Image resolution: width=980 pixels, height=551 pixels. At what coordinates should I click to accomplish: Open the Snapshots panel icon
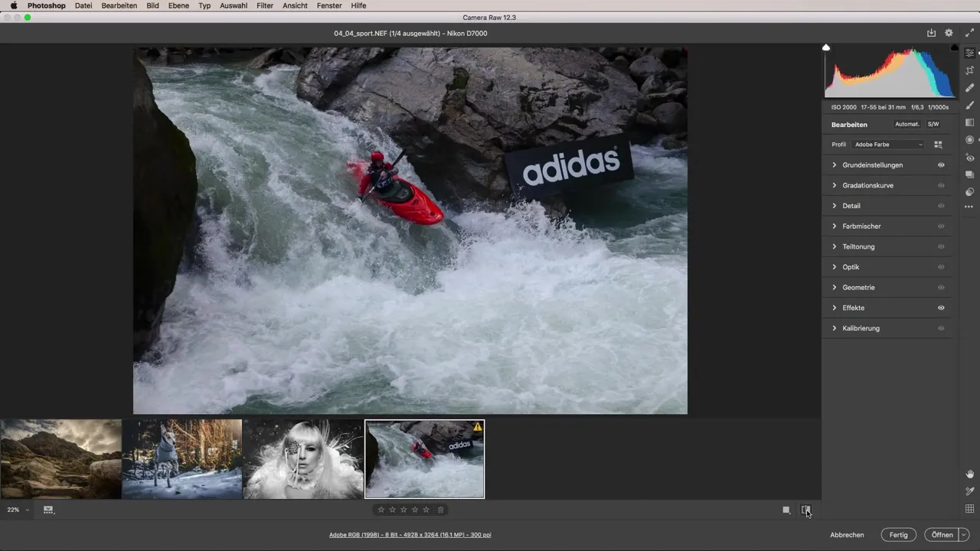pyautogui.click(x=969, y=174)
